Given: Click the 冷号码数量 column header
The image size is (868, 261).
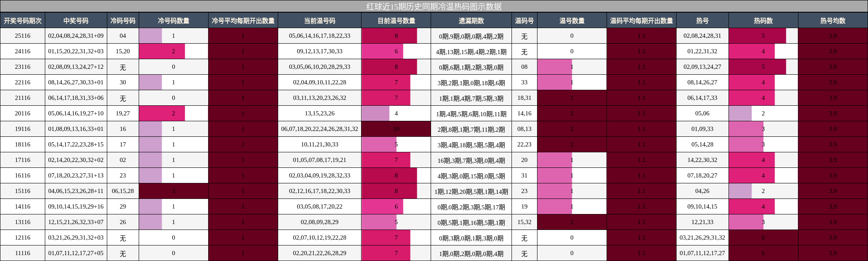Looking at the screenshot, I should (x=173, y=21).
